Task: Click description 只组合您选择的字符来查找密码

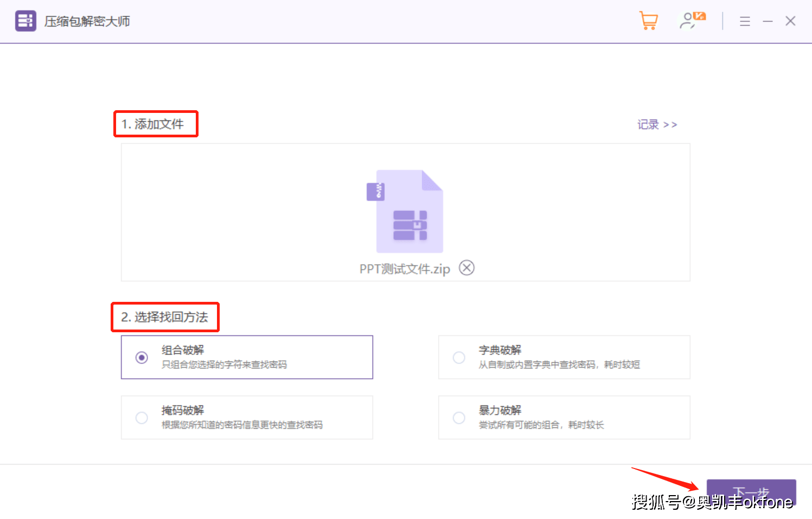Action: (224, 365)
